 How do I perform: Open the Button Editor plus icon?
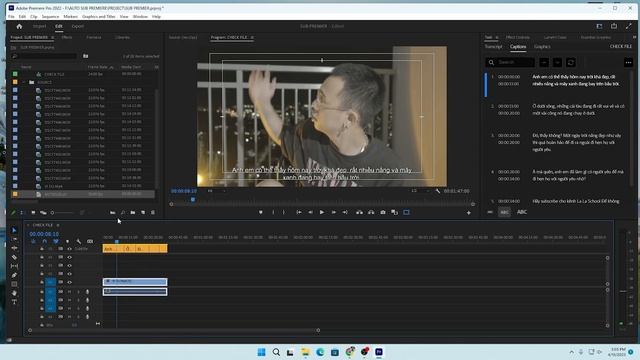pyautogui.click(x=469, y=213)
